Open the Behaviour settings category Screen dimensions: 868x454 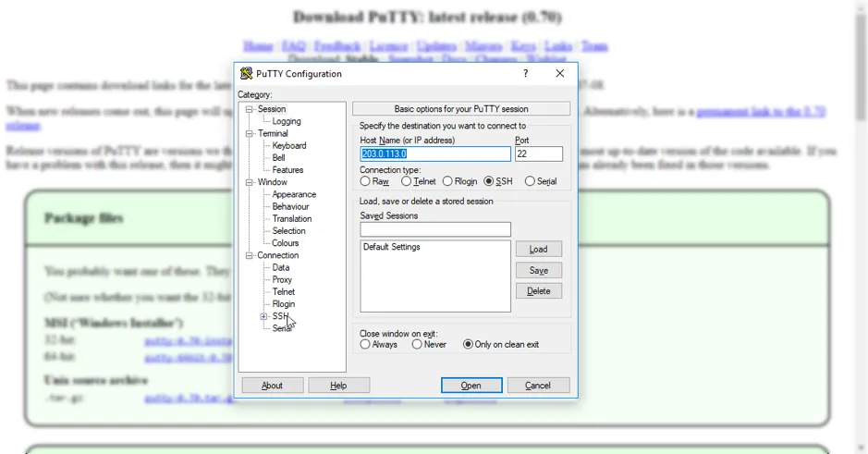290,206
